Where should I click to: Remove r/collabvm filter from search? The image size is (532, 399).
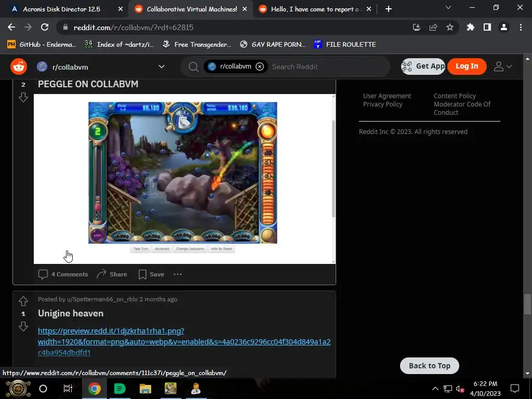point(260,66)
